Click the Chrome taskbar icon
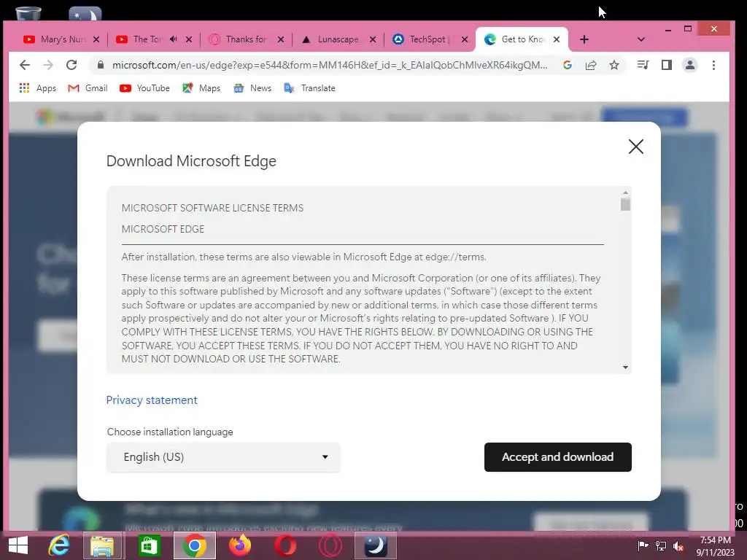Screen dimensions: 747x560 [194, 545]
